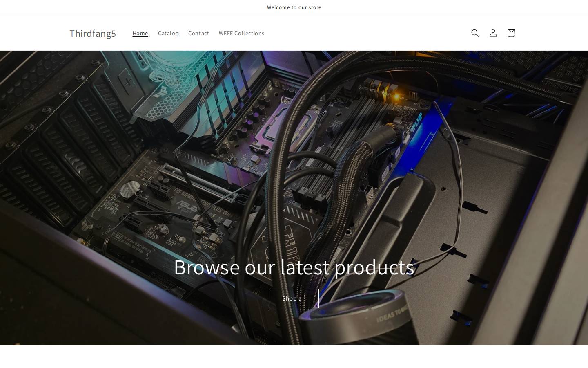Go to the Home menu item
The image size is (588, 368).
pyautogui.click(x=140, y=33)
